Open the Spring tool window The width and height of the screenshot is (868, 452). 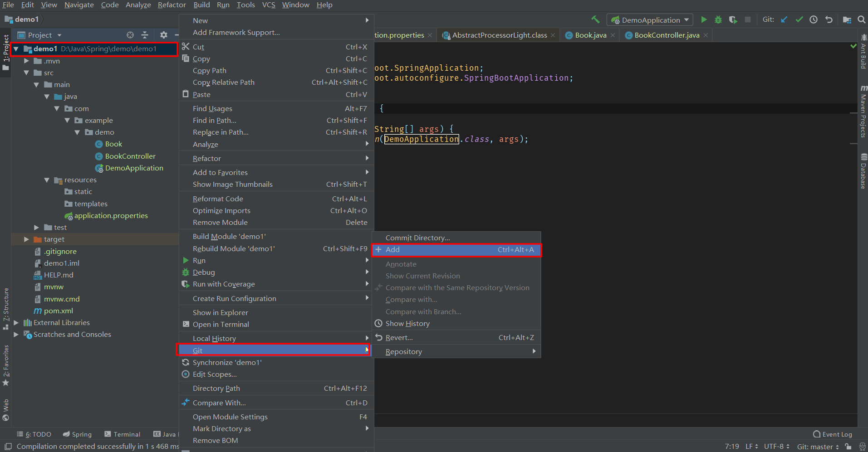pyautogui.click(x=77, y=434)
